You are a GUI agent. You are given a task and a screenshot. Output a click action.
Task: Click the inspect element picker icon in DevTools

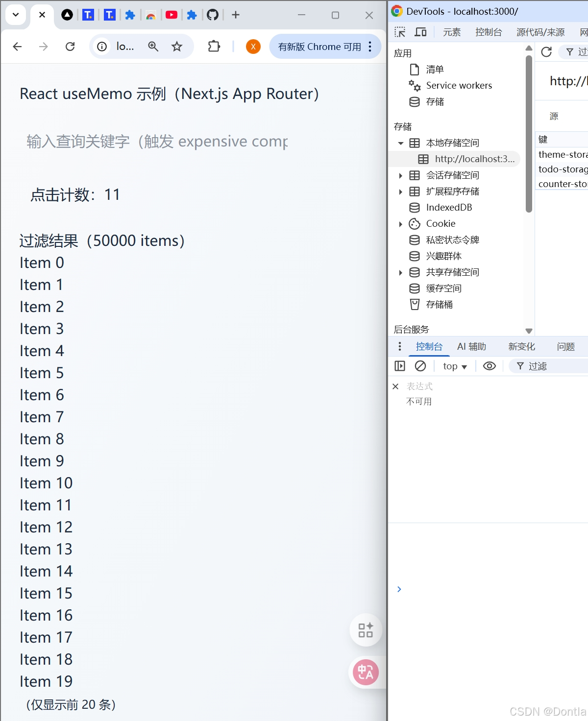400,32
